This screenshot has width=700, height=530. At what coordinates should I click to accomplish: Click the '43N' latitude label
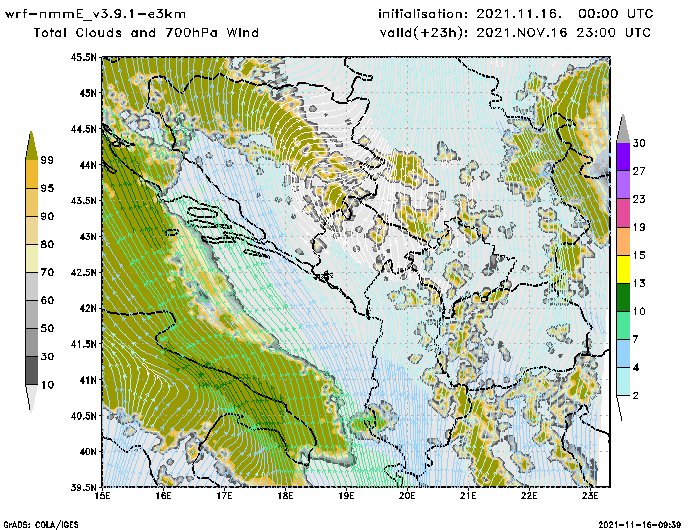(x=88, y=236)
